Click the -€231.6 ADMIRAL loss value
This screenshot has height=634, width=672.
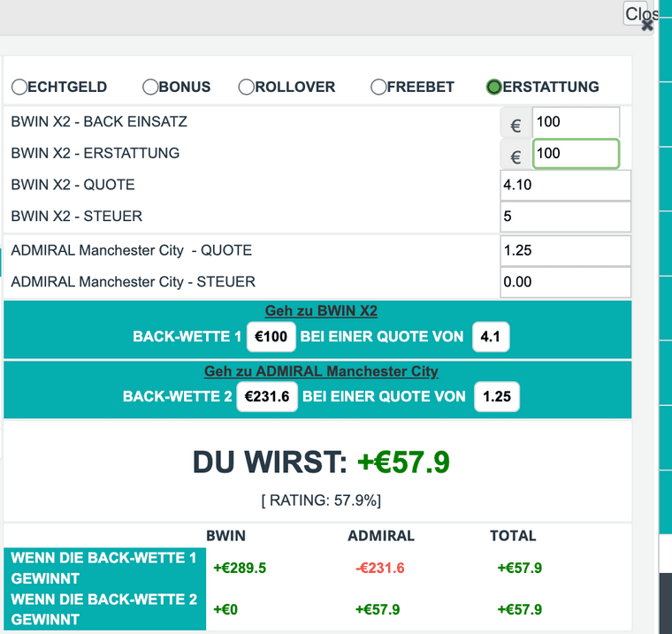(380, 568)
